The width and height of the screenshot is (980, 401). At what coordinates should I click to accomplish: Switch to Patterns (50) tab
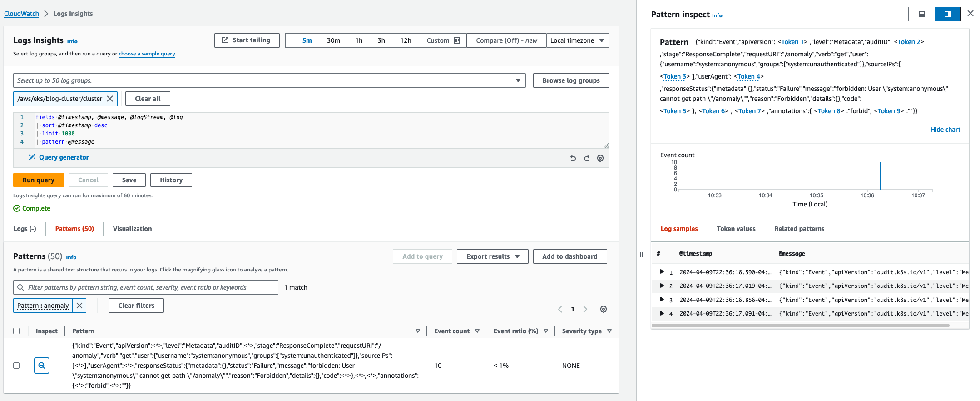74,229
